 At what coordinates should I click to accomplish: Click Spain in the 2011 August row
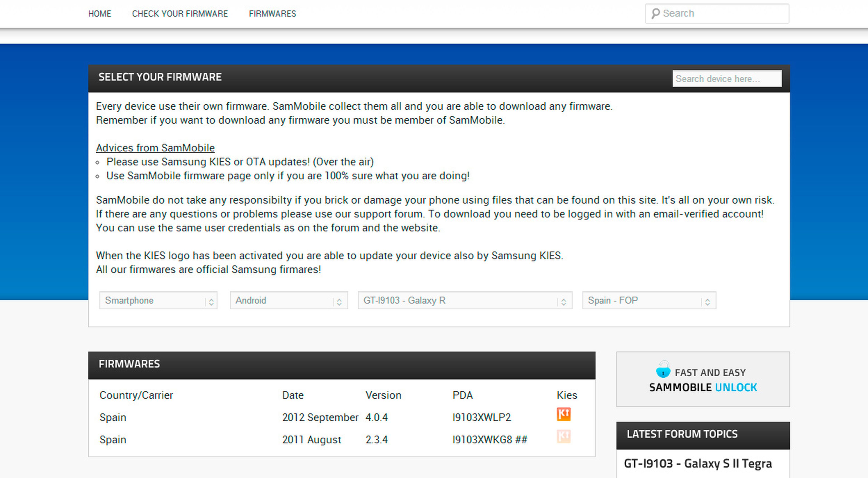coord(113,440)
